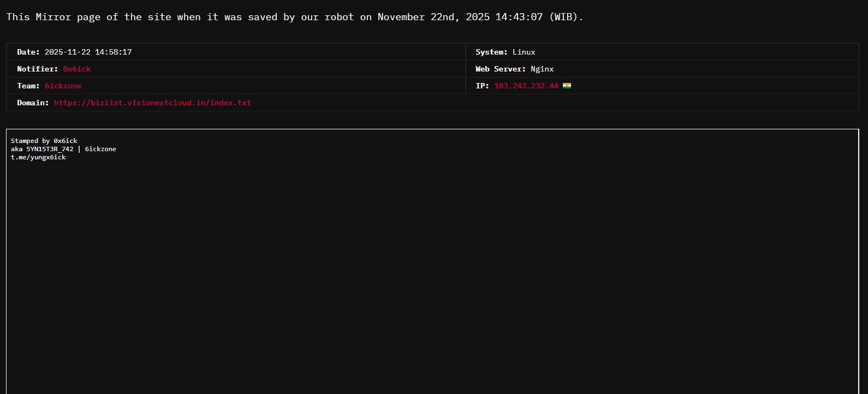Click the 'This Mirror page' header sentence
The image size is (868, 394).
pos(295,17)
